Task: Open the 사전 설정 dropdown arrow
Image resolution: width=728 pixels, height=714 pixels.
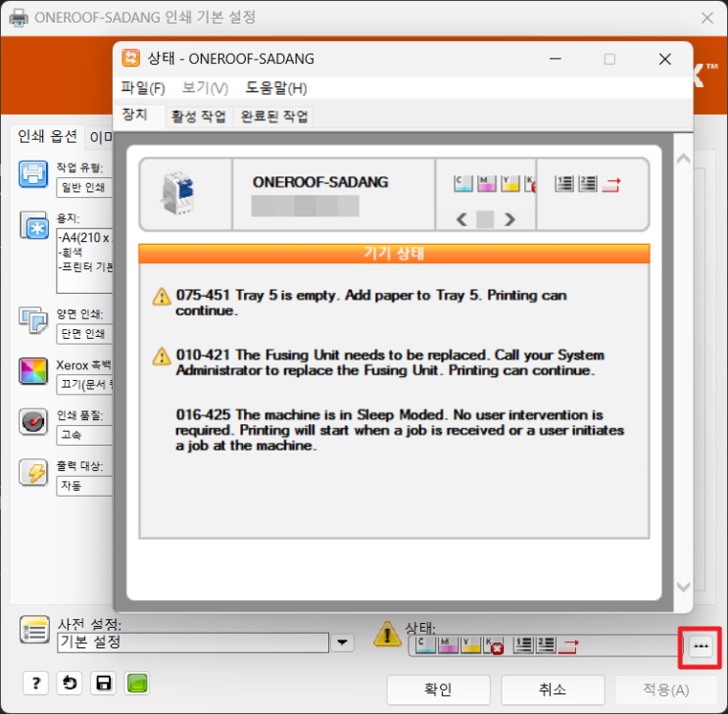Action: click(342, 643)
